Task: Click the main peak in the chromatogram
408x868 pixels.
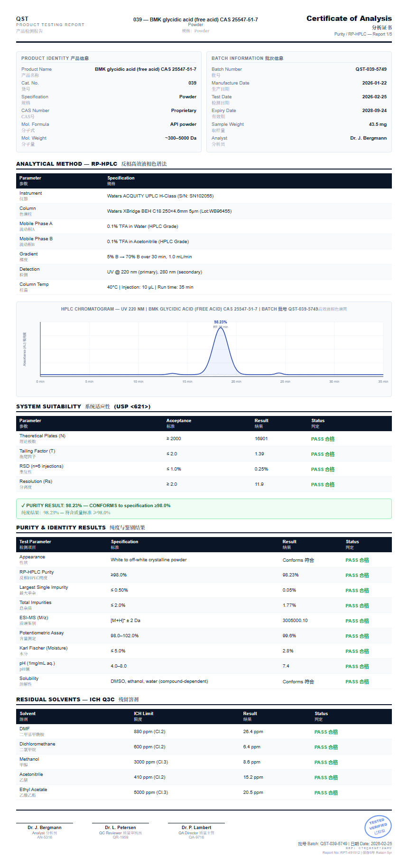Action: pos(221,351)
